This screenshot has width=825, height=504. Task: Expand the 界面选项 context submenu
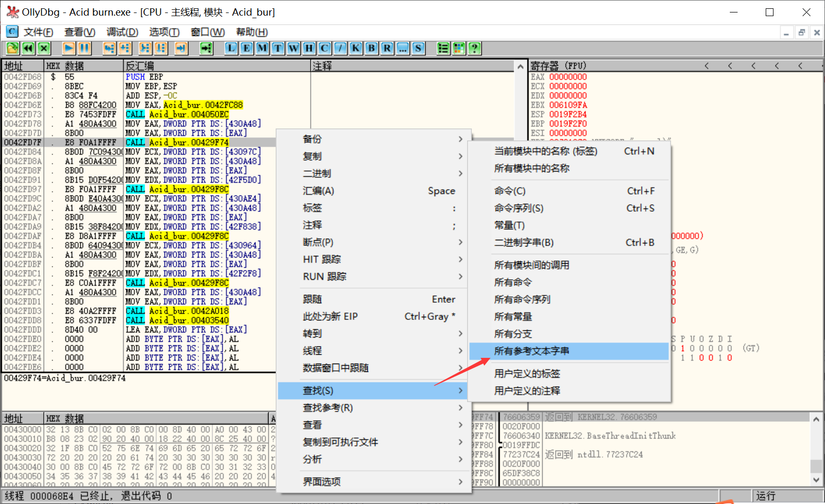click(x=372, y=482)
